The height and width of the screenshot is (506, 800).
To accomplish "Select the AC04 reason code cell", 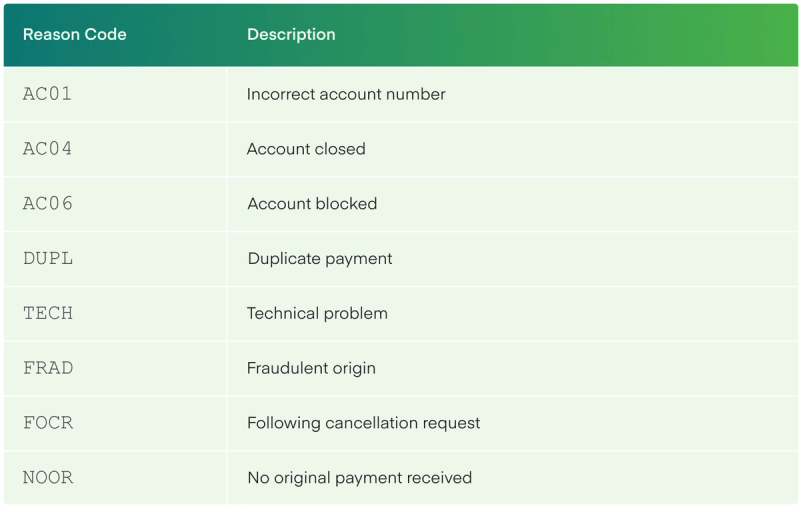I will (48, 149).
